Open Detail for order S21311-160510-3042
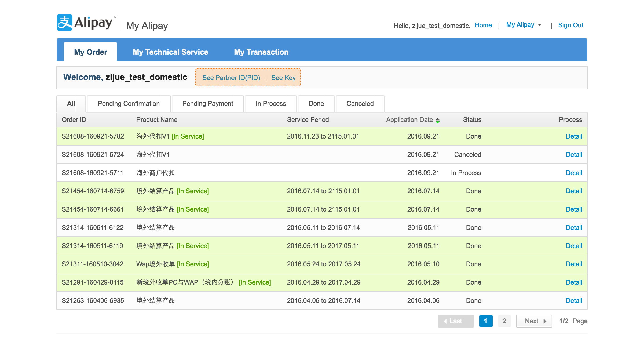Screen dimensions: 644x349 coord(574,264)
